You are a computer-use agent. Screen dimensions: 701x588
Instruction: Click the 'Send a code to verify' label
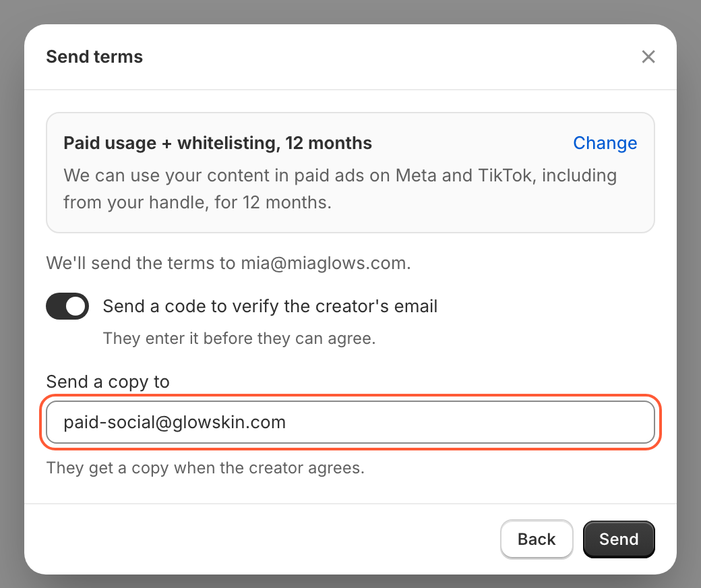click(x=270, y=306)
